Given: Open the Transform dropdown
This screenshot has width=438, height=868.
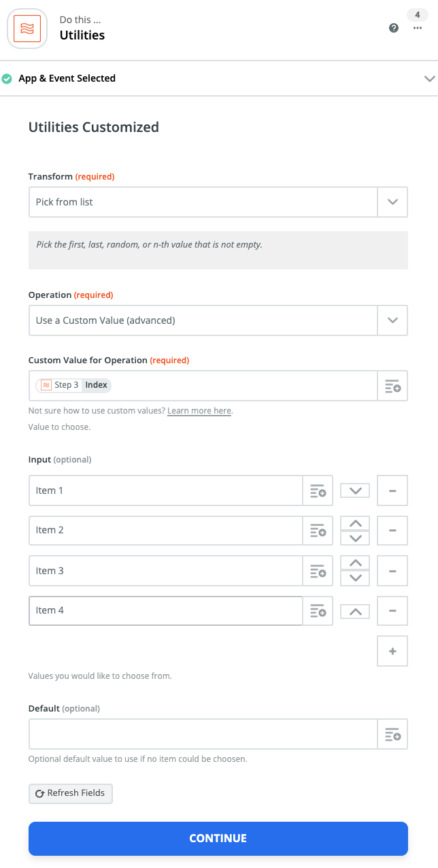Looking at the screenshot, I should pos(392,202).
